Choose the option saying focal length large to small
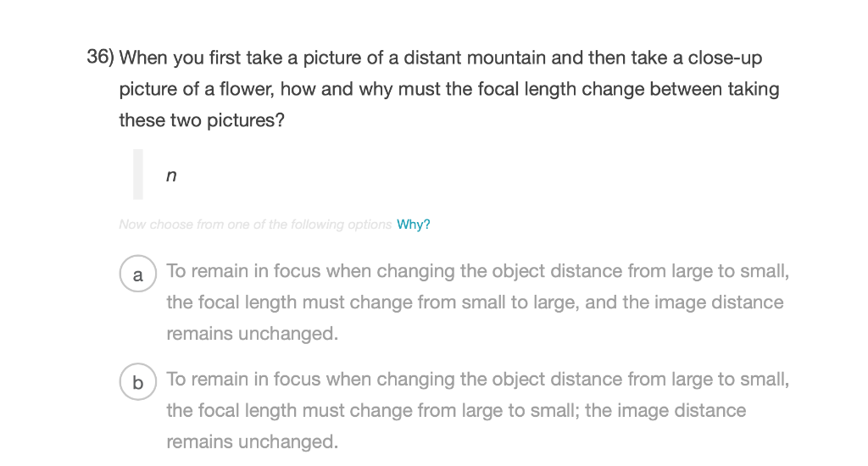868x466 pixels. [478, 410]
